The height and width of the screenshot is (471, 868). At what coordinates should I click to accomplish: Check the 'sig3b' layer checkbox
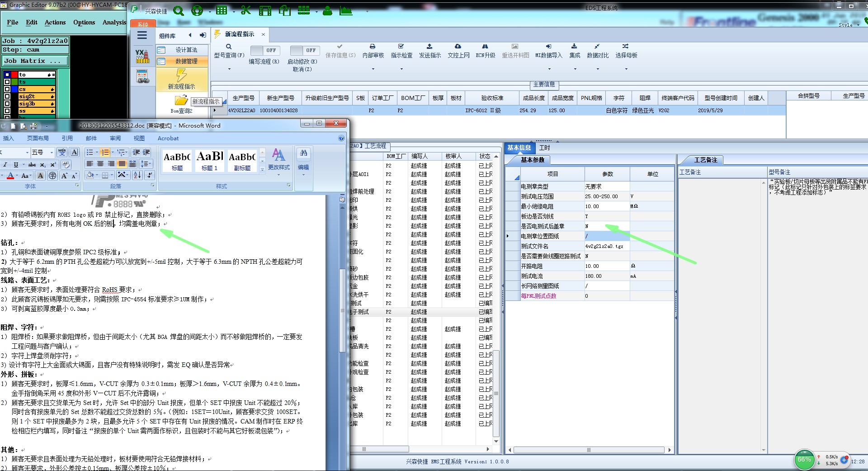point(7,104)
